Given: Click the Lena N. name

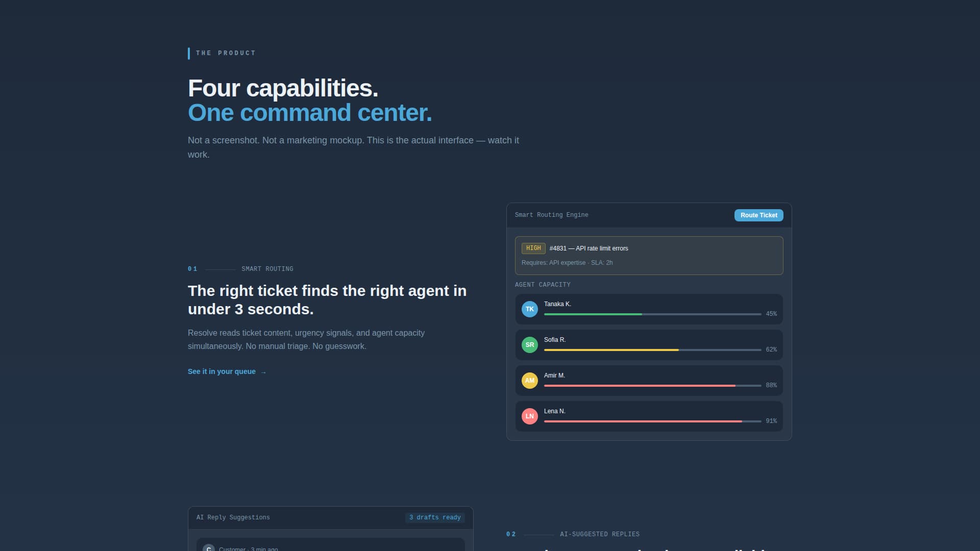Looking at the screenshot, I should pos(555,411).
